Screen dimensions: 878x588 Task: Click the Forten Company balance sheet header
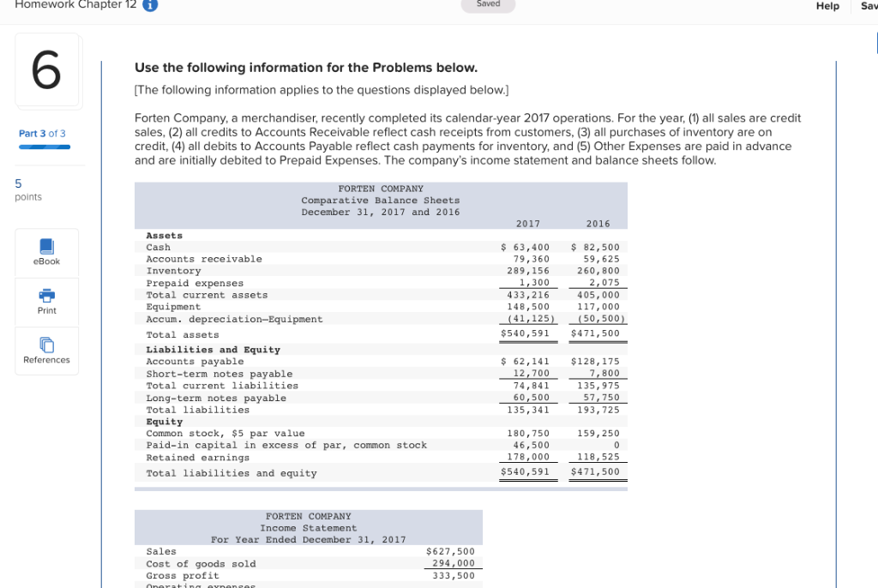(x=381, y=200)
